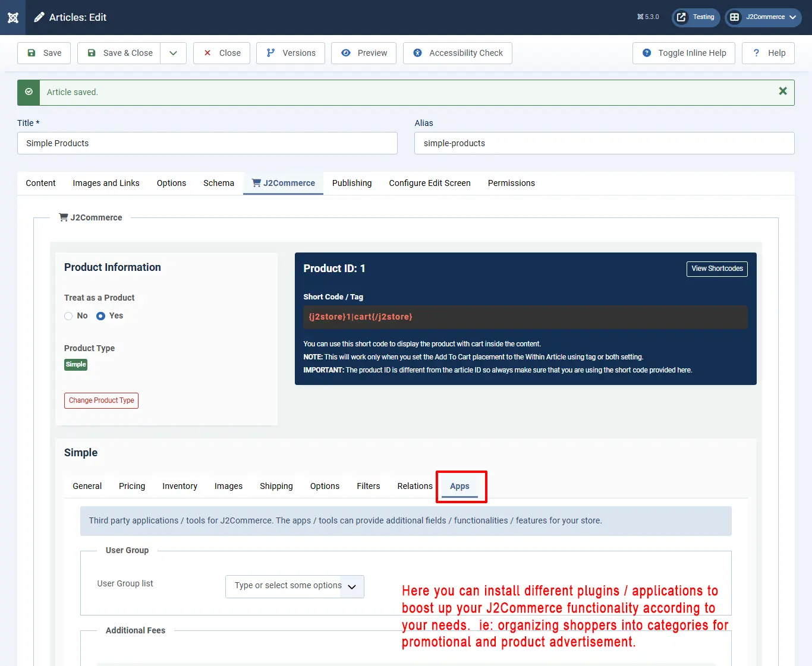The width and height of the screenshot is (812, 666).
Task: Open Configure Edit Screen tab
Action: coord(430,183)
